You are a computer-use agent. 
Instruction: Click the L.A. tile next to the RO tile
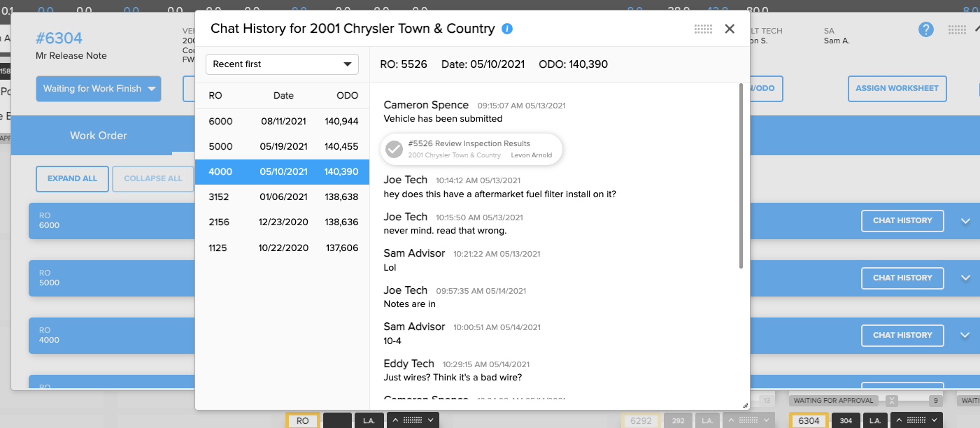(x=368, y=420)
